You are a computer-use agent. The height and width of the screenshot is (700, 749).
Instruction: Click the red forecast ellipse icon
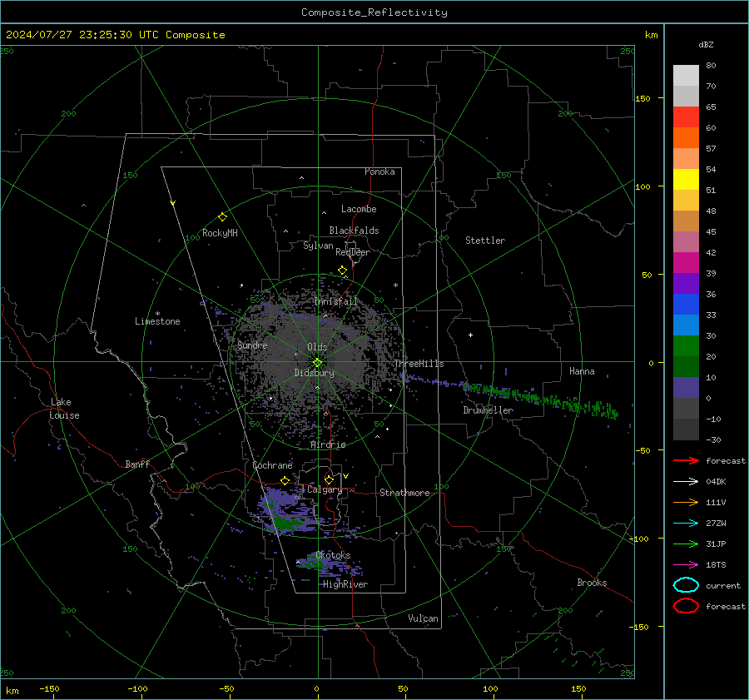click(x=686, y=606)
